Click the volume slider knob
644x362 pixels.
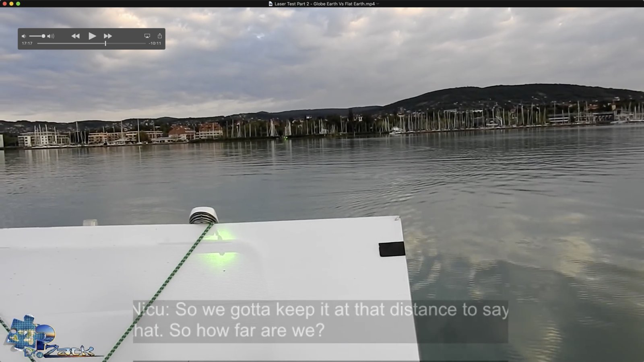[x=43, y=36]
